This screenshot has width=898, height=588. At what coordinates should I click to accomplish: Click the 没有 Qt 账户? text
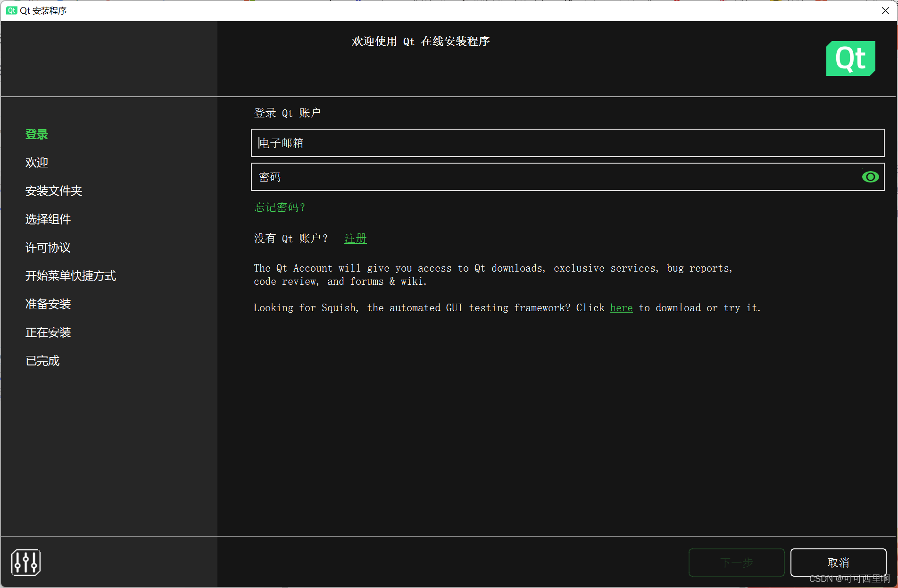point(291,239)
